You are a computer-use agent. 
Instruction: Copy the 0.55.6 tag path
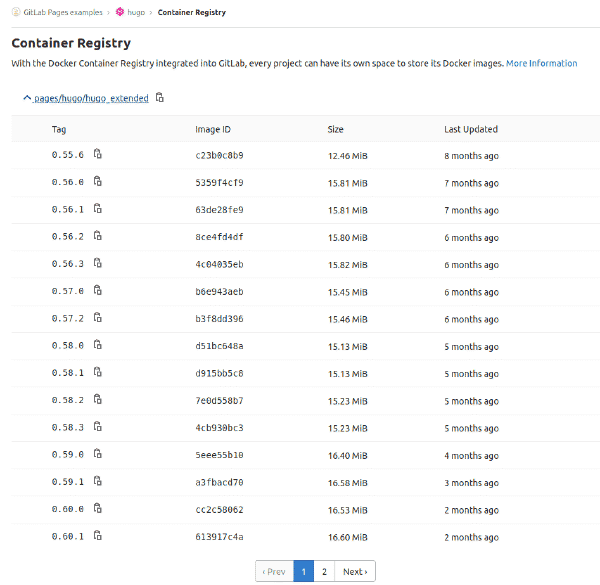click(98, 154)
